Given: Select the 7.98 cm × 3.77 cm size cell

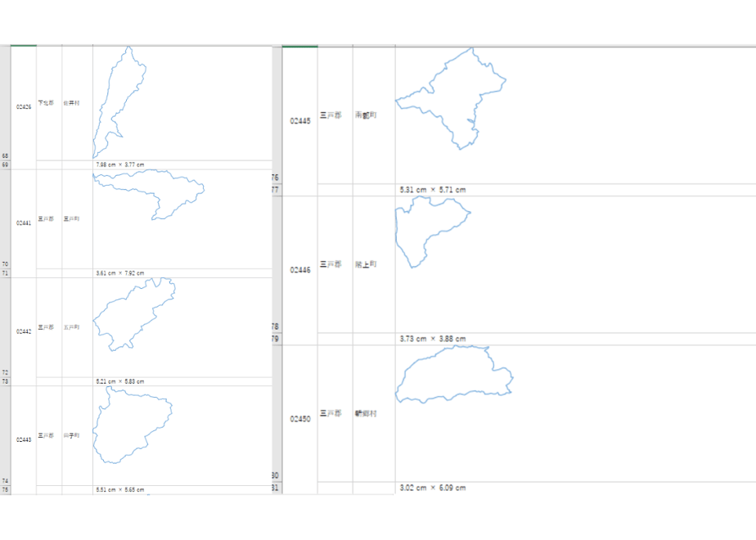Looking at the screenshot, I should [x=182, y=165].
